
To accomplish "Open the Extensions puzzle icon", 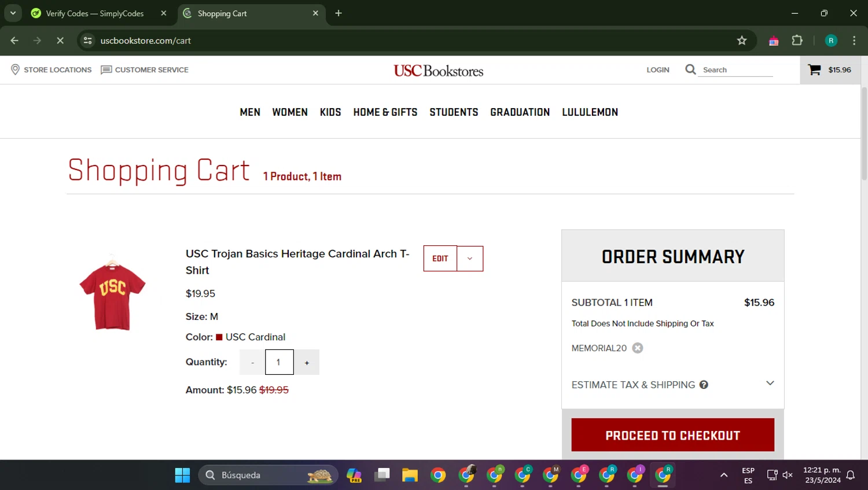I will [797, 40].
